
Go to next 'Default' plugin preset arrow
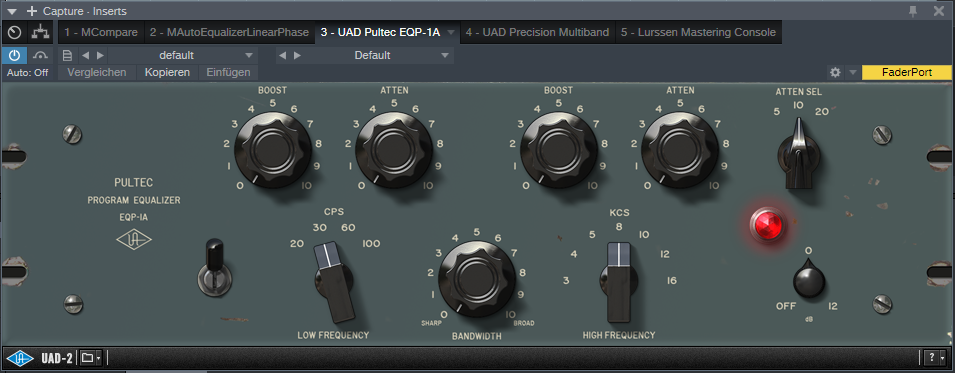(297, 55)
